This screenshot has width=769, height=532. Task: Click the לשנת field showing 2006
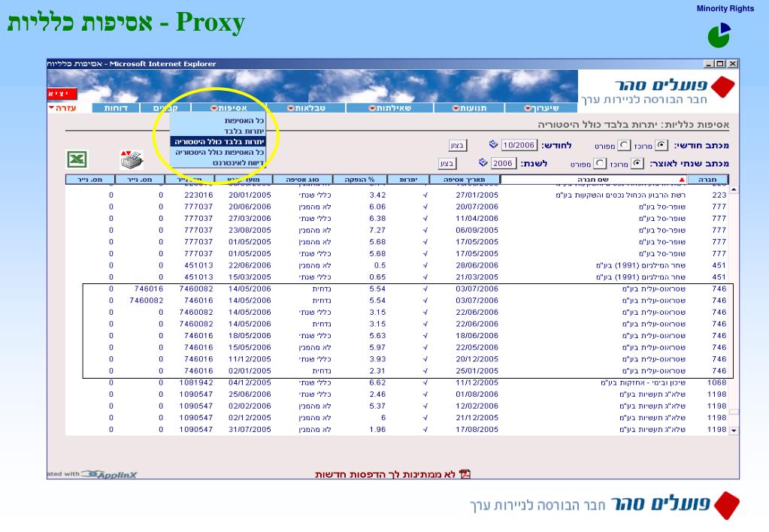click(503, 163)
